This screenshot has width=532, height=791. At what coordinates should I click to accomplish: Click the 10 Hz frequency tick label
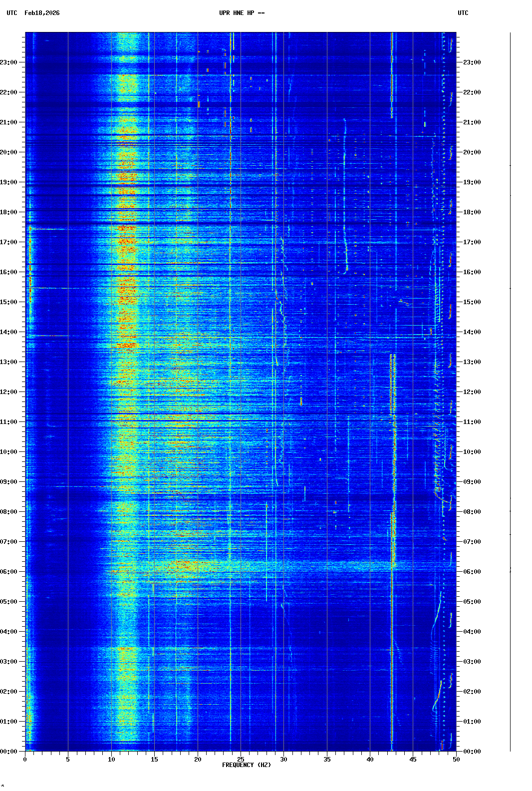[111, 760]
